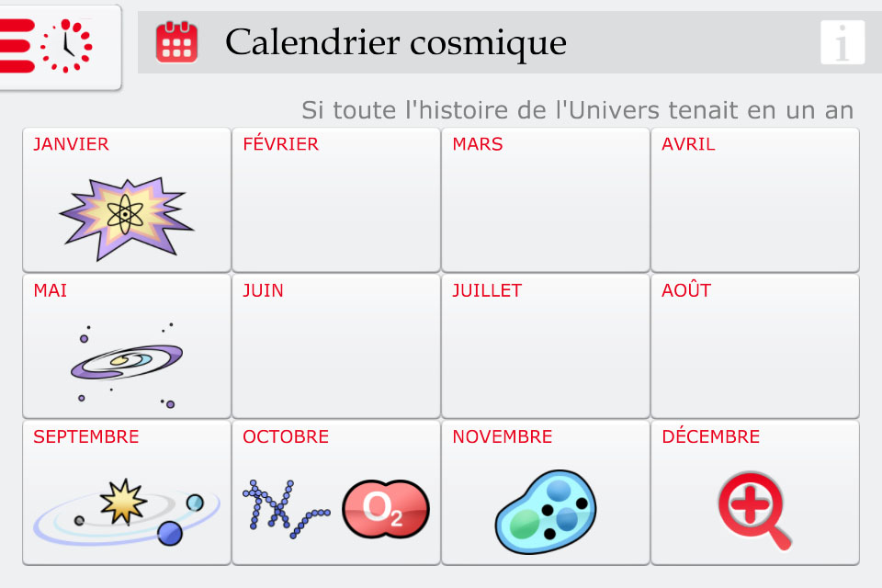Open the Août month tile

tap(754, 346)
